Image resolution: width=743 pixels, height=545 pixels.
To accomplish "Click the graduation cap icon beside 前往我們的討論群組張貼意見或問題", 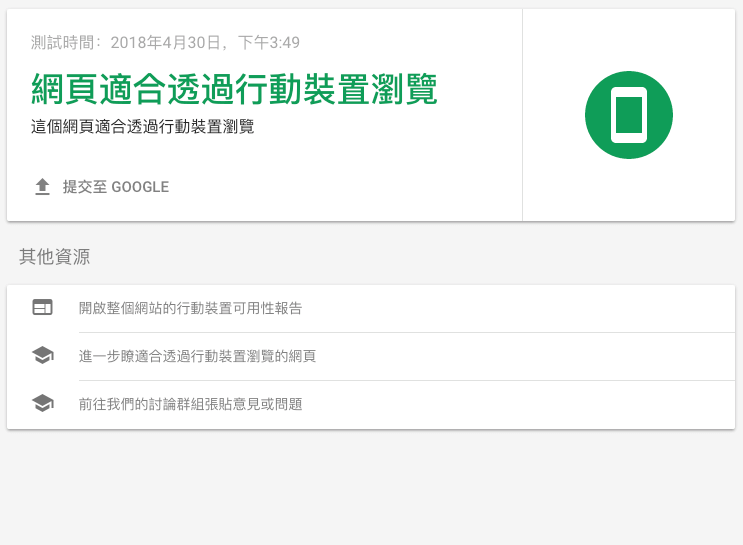I will [x=43, y=403].
